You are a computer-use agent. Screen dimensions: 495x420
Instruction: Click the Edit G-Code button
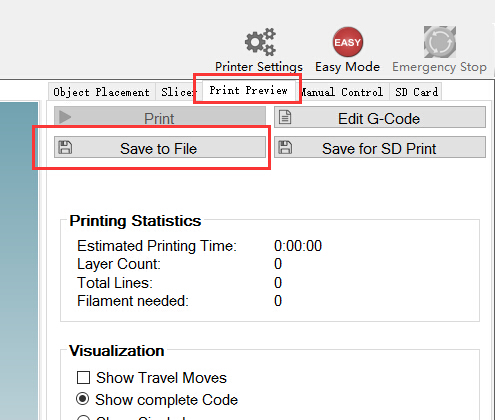(x=380, y=117)
